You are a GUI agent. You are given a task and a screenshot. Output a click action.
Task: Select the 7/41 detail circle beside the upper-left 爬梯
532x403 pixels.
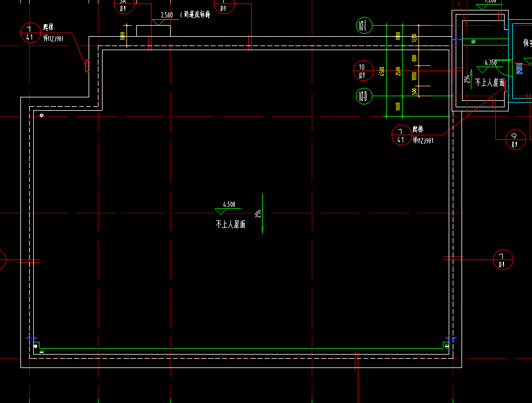click(x=30, y=33)
